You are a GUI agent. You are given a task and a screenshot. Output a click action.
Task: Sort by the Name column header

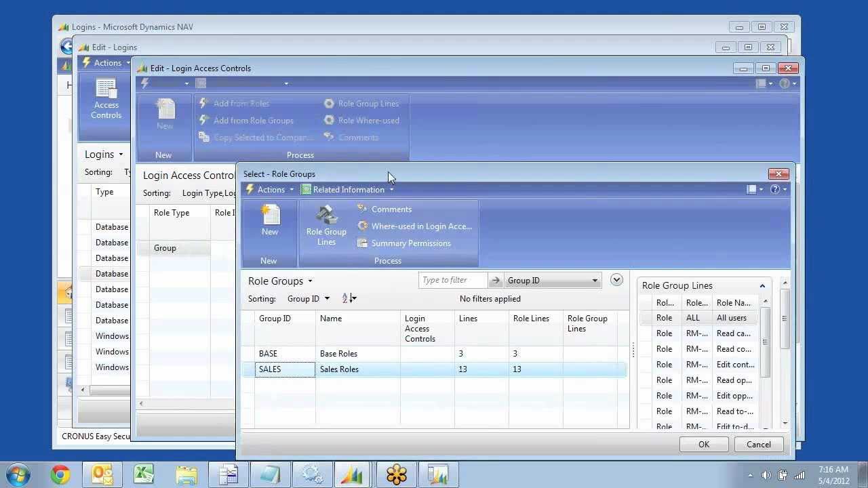tap(358, 329)
